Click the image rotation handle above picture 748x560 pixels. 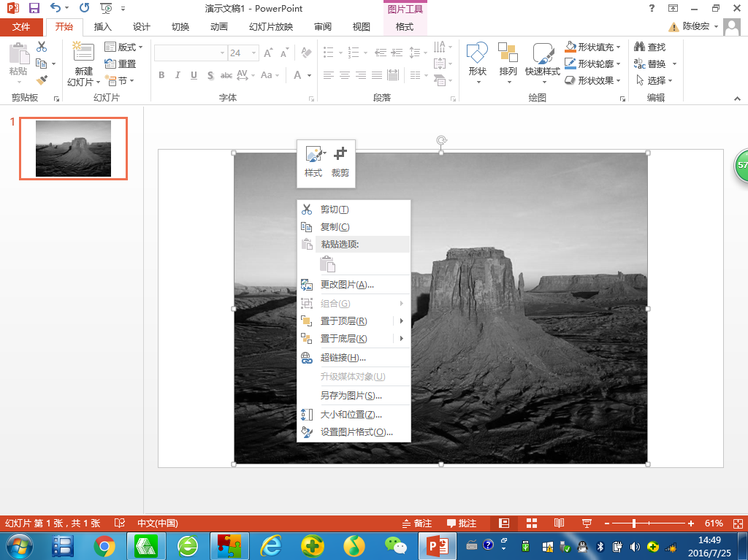441,140
